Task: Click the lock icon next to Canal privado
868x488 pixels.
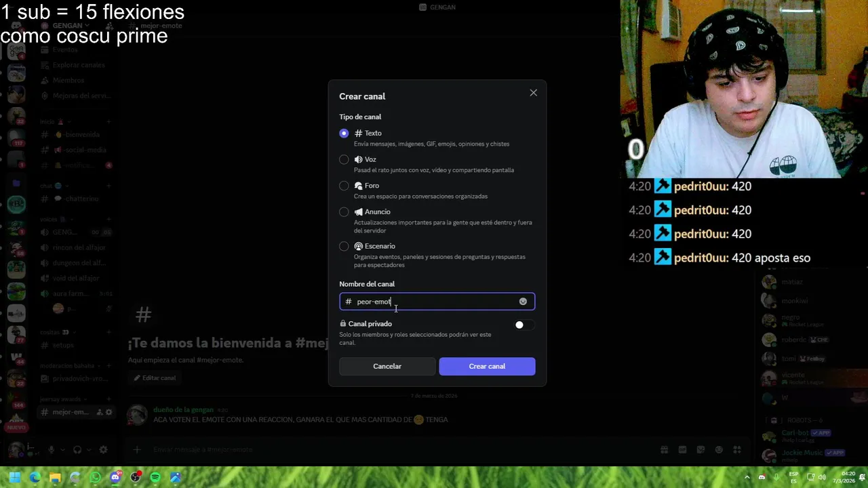Action: point(342,324)
